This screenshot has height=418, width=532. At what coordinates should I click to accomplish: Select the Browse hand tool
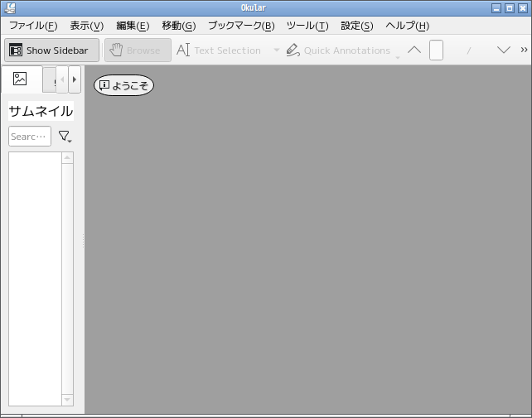pyautogui.click(x=138, y=50)
